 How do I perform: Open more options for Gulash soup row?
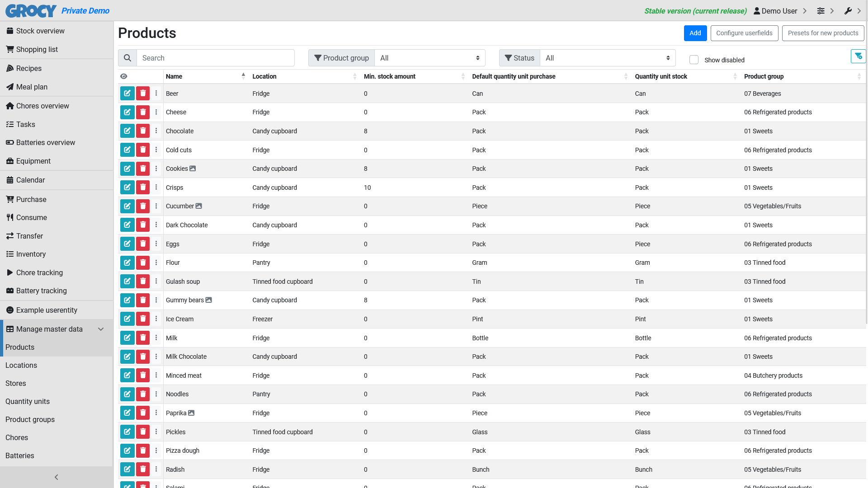click(156, 282)
